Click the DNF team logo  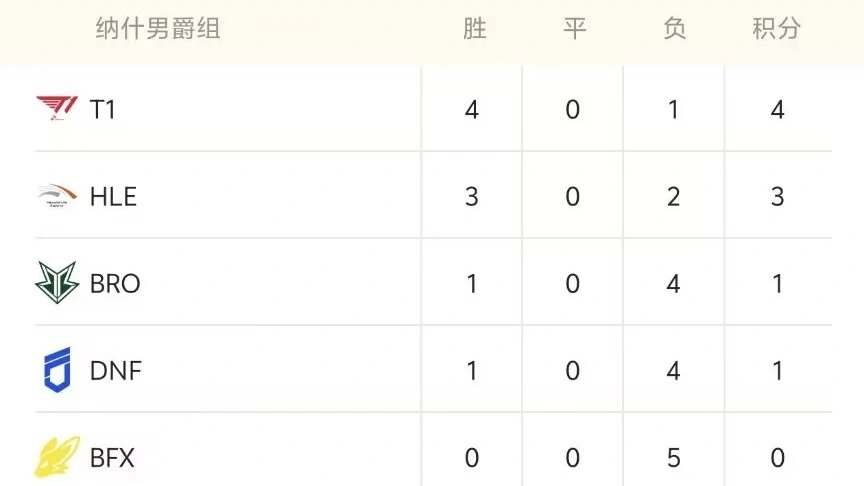click(x=57, y=370)
